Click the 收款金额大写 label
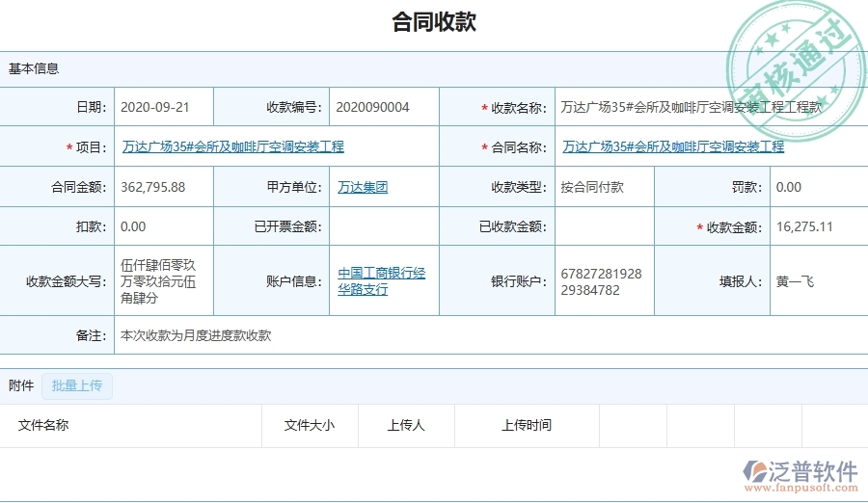868x503 pixels. 67,281
